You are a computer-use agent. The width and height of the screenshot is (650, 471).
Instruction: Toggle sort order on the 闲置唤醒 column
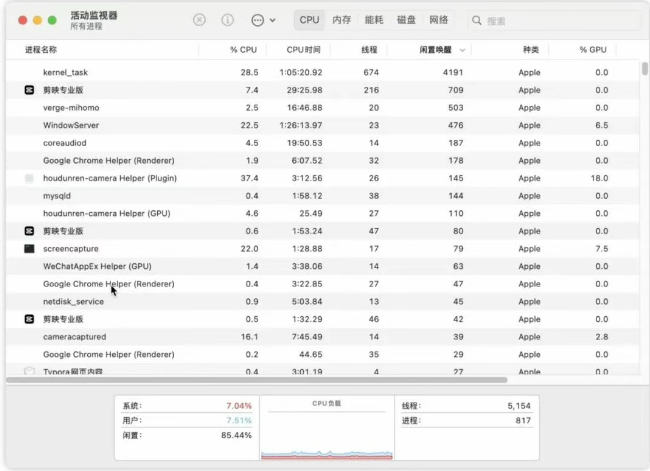pos(428,49)
